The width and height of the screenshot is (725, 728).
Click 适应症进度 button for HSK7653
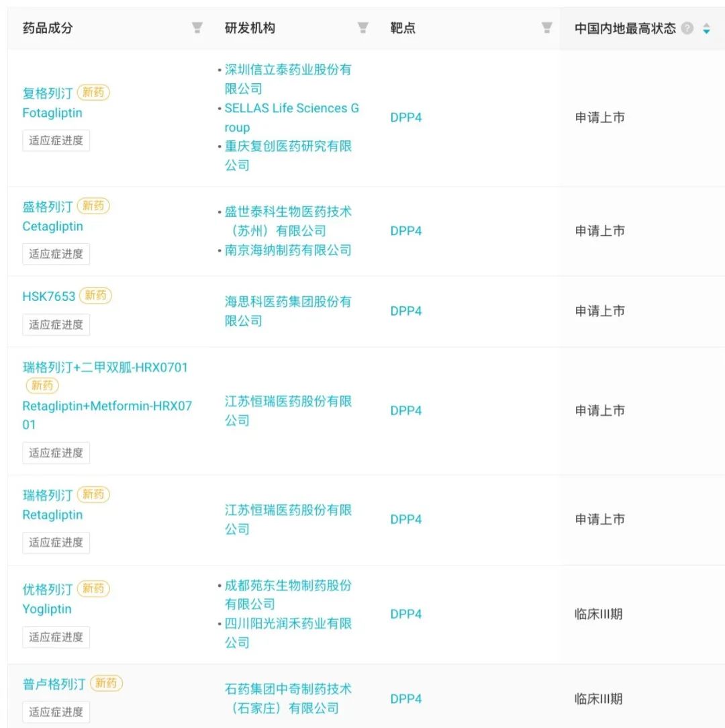point(56,324)
